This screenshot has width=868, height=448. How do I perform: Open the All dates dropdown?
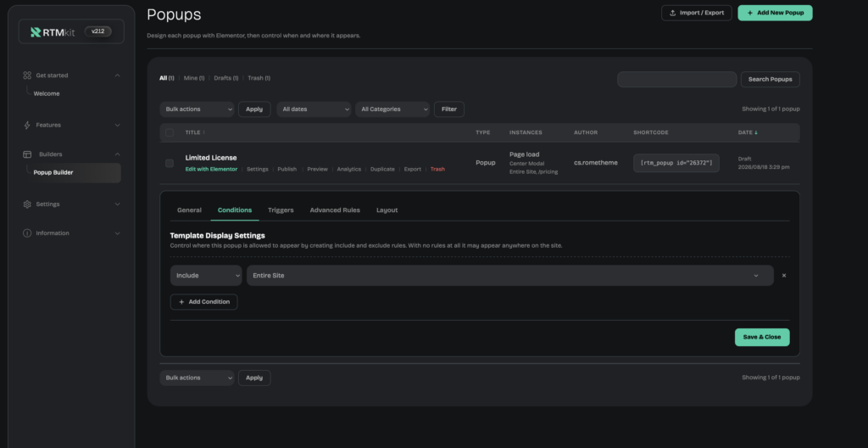click(314, 109)
